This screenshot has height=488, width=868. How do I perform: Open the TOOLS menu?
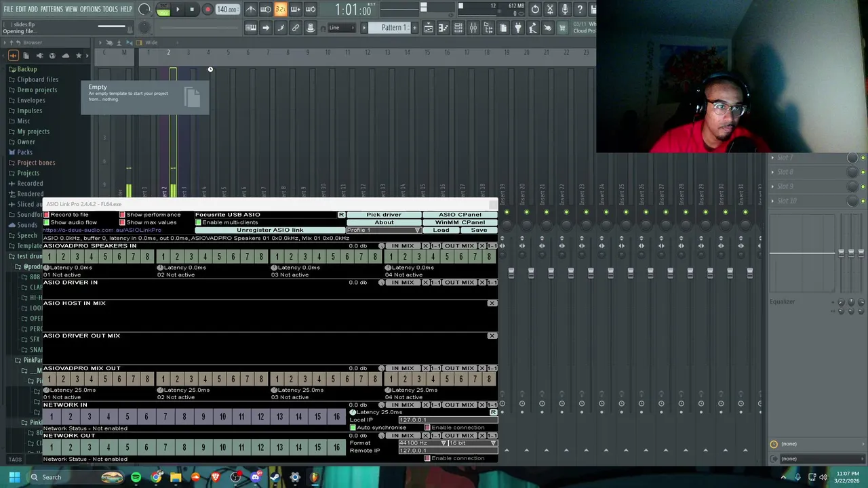(x=110, y=9)
